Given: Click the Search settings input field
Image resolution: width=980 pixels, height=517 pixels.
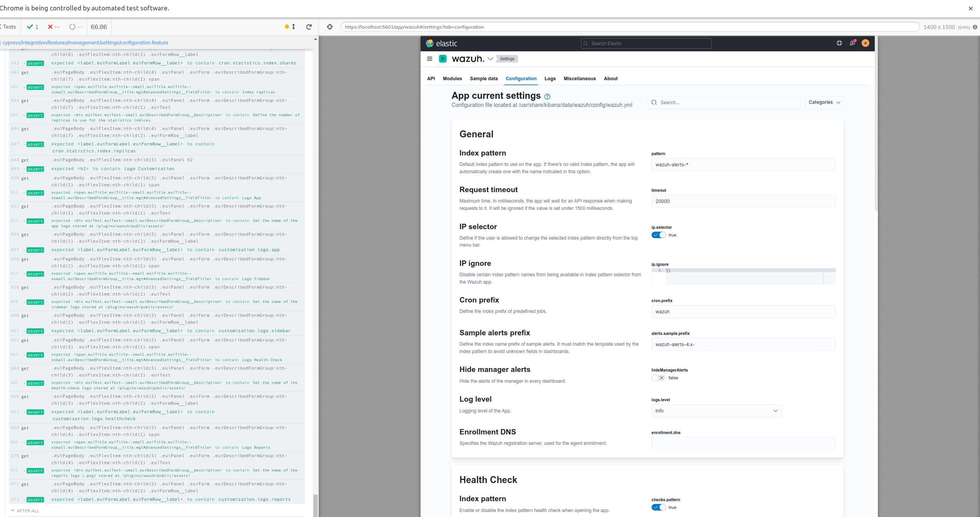Looking at the screenshot, I should [724, 102].
